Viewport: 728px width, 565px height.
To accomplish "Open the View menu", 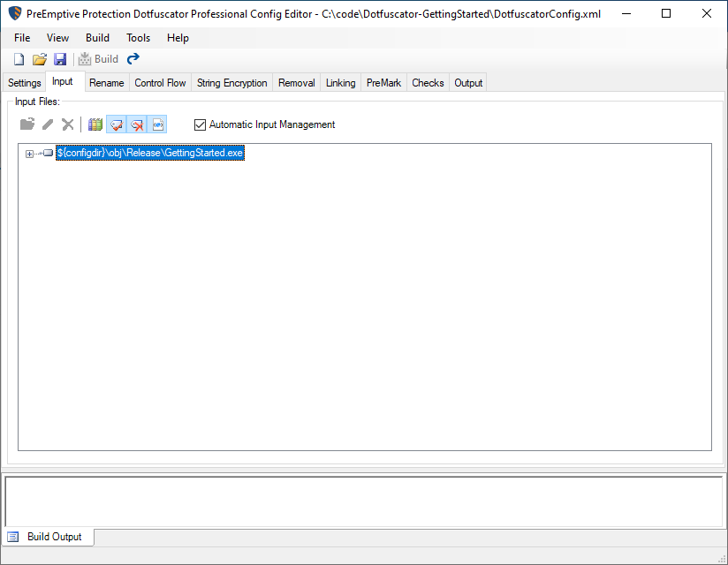I will pyautogui.click(x=57, y=38).
